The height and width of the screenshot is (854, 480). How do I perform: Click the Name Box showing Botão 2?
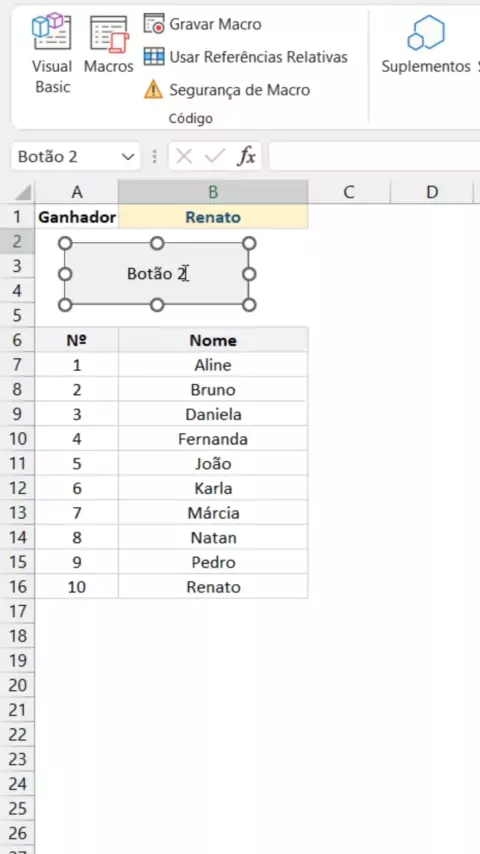tap(66, 157)
